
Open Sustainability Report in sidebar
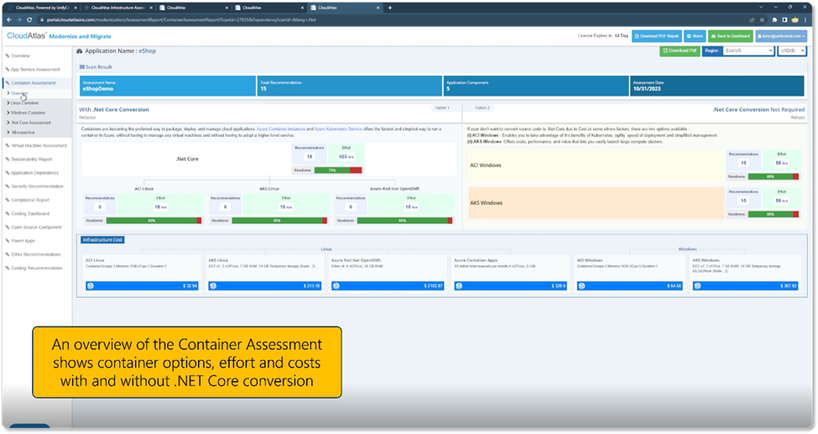coord(29,159)
